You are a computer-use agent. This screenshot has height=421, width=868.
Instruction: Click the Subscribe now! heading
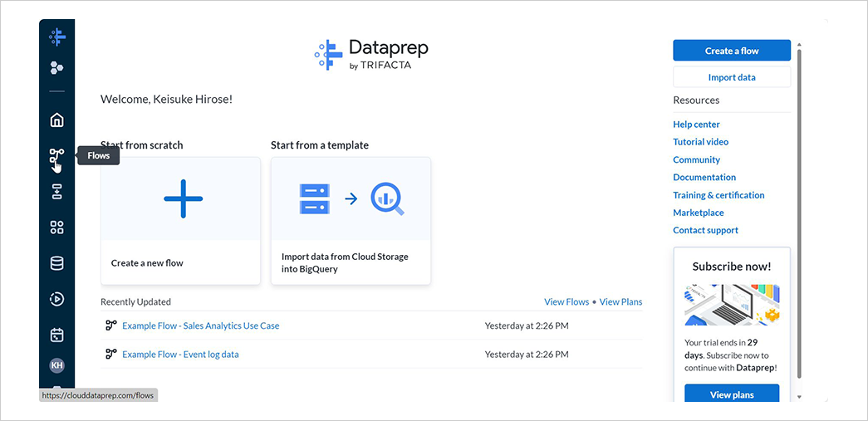(x=732, y=267)
